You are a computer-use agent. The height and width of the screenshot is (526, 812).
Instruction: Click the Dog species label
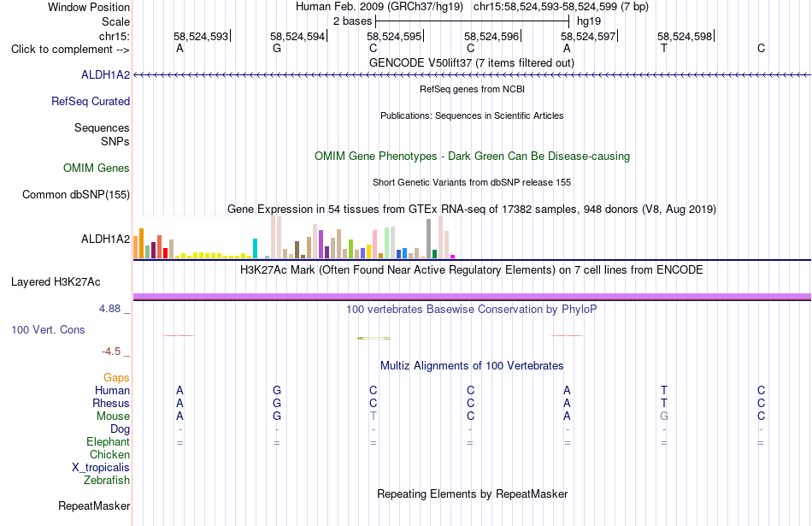pos(121,429)
